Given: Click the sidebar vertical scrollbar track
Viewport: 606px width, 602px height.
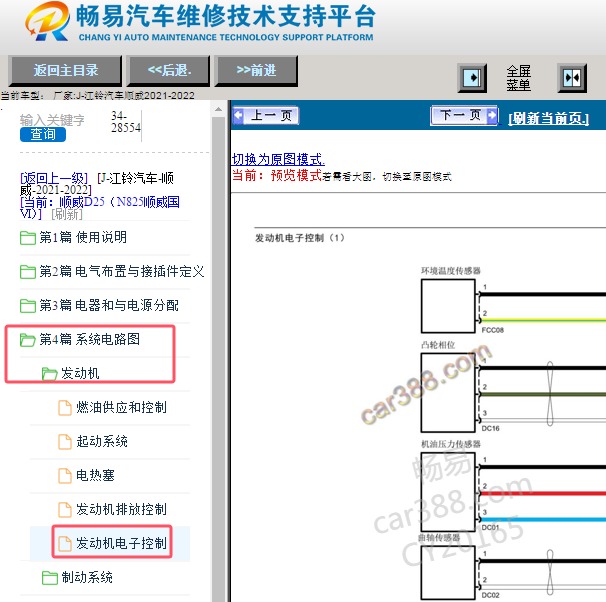Looking at the screenshot, I should tap(218, 359).
